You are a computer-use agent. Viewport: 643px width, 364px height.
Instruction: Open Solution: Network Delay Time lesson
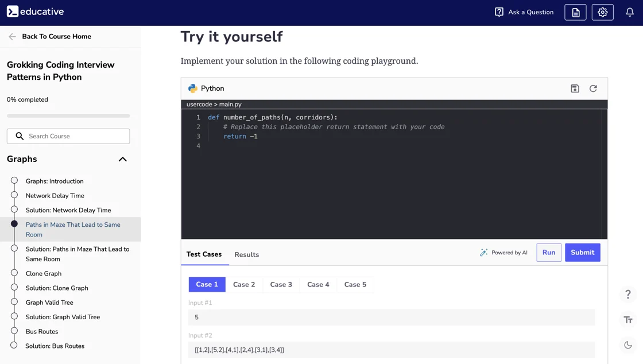coord(68,210)
